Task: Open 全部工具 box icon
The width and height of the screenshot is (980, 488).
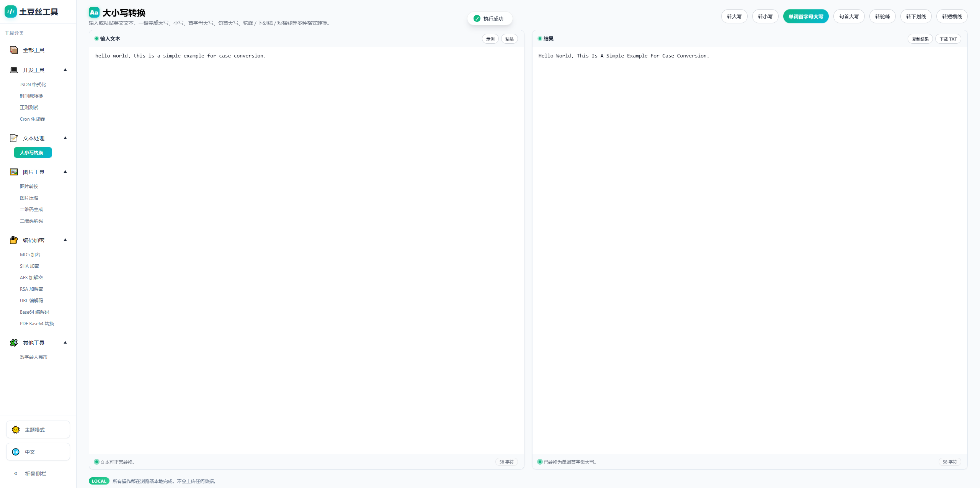Action: point(14,50)
